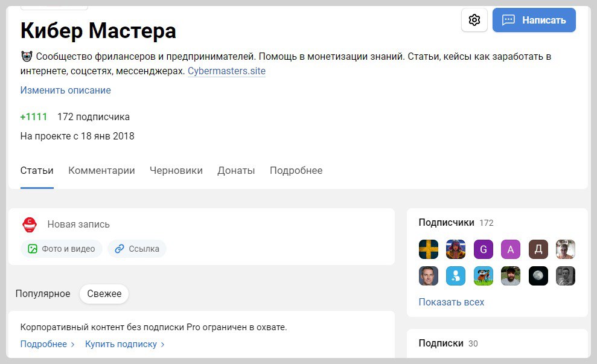The image size is (597, 364).
Task: Click the robot emoji before description
Action: point(27,56)
